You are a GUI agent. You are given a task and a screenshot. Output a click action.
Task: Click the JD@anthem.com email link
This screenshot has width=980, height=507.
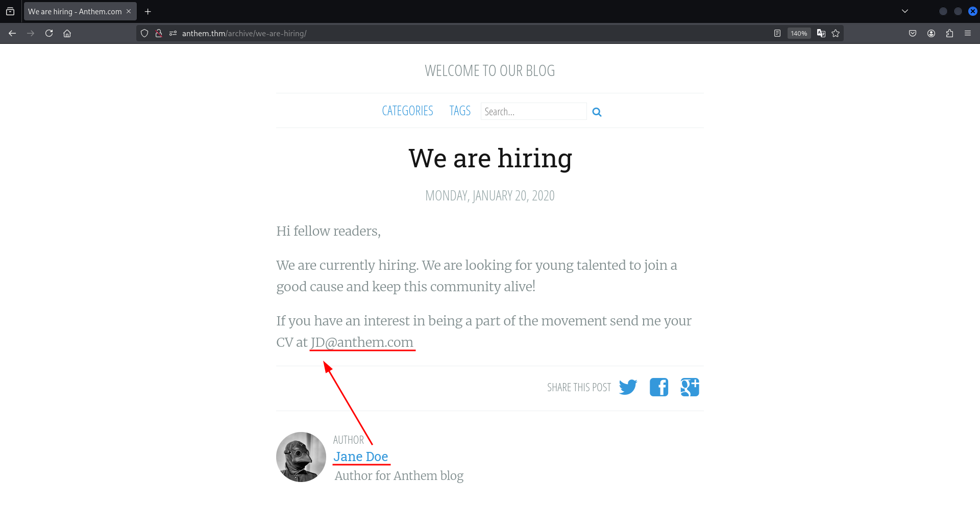(362, 342)
